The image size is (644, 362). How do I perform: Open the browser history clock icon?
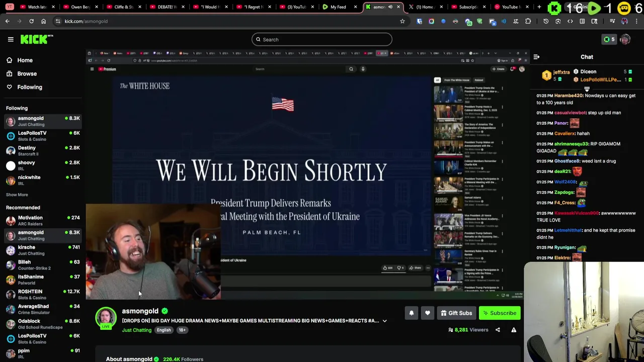[546, 21]
